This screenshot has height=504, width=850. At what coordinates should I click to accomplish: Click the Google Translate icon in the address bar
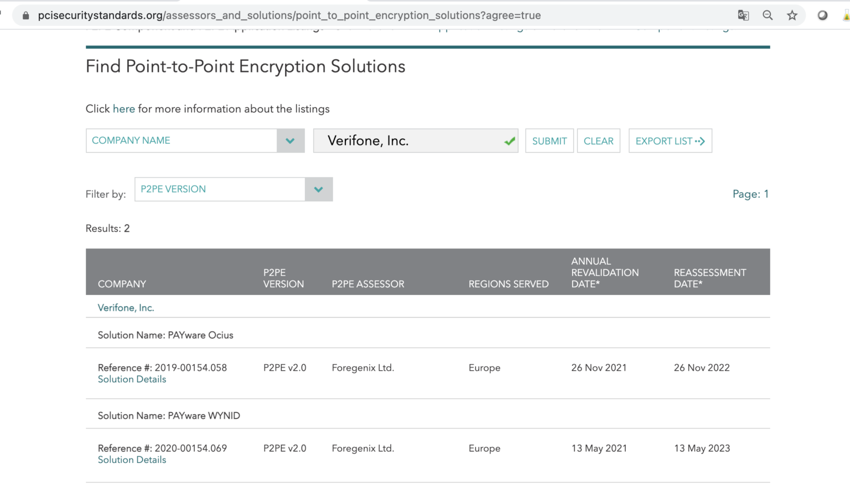(743, 15)
